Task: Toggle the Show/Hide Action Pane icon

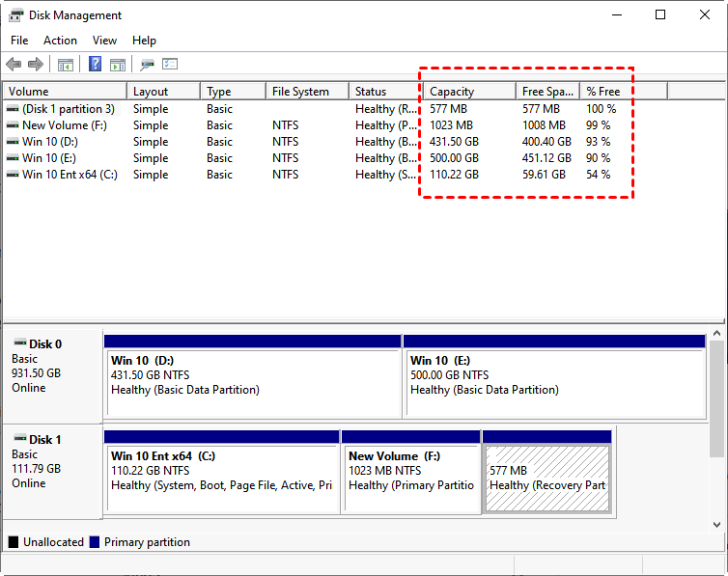Action: [118, 65]
